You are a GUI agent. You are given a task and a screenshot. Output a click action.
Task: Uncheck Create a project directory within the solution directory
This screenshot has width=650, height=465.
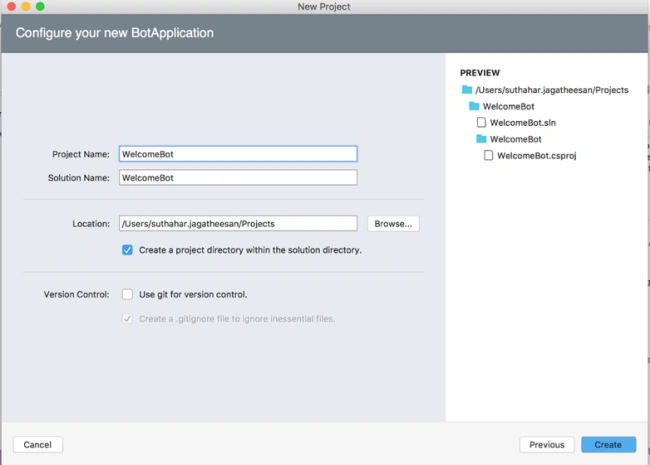127,250
